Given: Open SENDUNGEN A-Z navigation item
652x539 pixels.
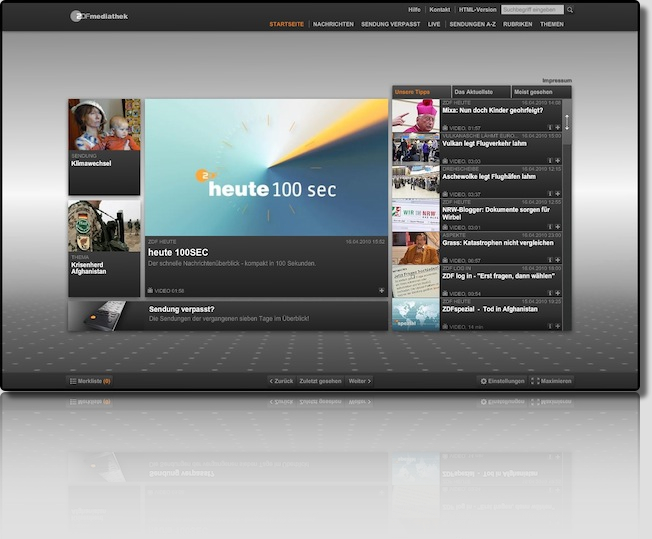Looking at the screenshot, I should click(x=472, y=24).
